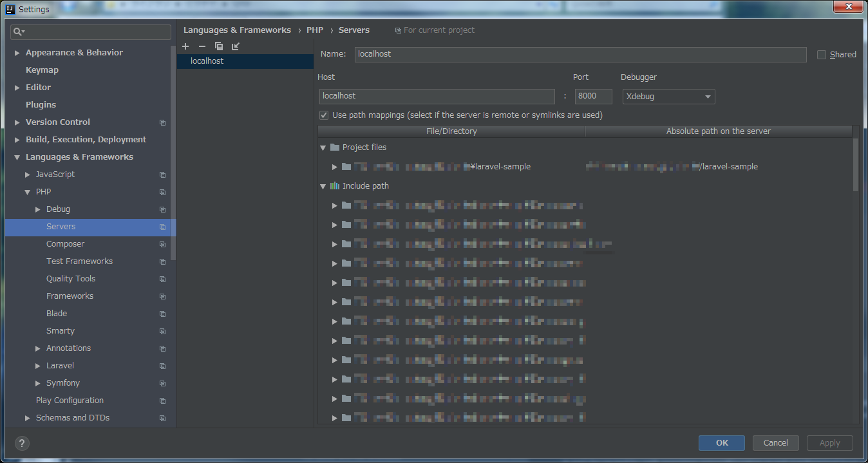Click the path mappings vertical scrollbar
Image resolution: width=868 pixels, height=463 pixels.
[856, 165]
